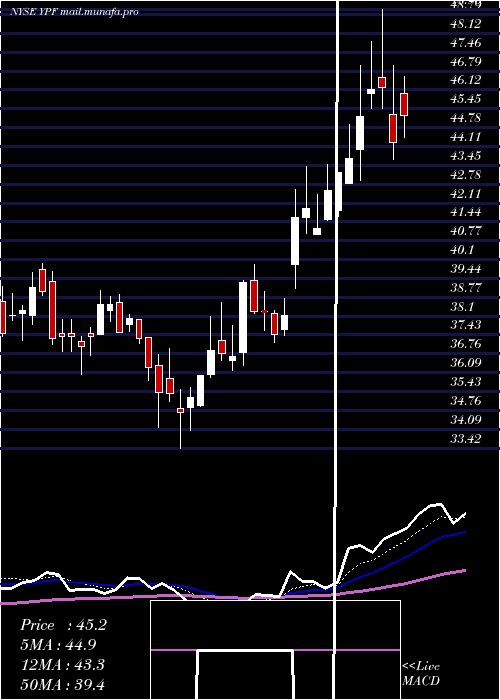500x700 pixels.
Task: Click the <<Live MACD label
Action: 421,674
